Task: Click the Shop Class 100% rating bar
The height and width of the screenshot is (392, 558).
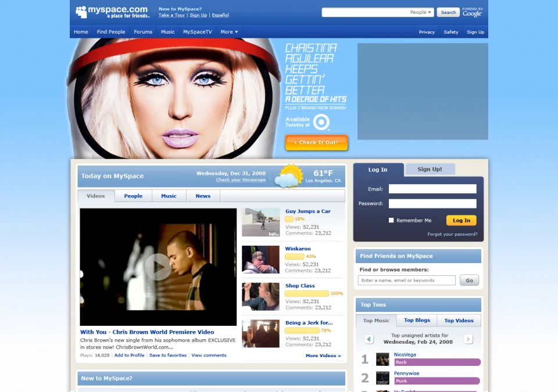Action: [x=307, y=293]
